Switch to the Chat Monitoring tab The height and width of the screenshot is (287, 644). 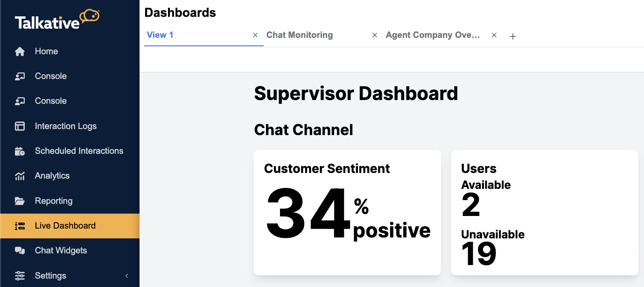300,35
